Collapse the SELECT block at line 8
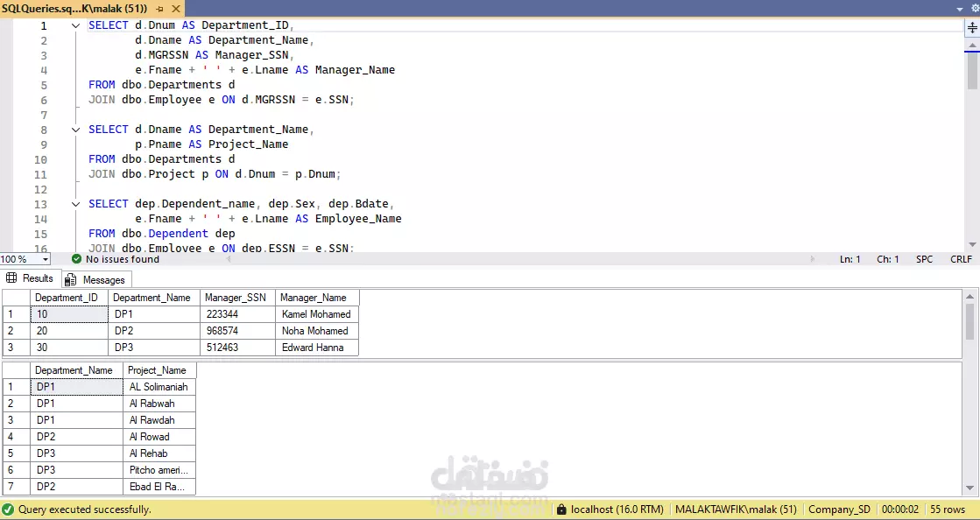Viewport: 980px width, 520px height. (x=75, y=130)
